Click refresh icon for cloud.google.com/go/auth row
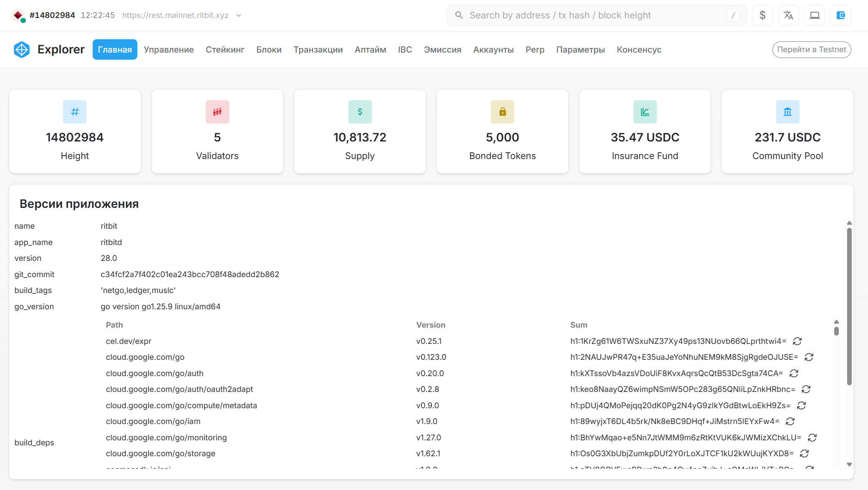The width and height of the screenshot is (868, 490). click(794, 374)
